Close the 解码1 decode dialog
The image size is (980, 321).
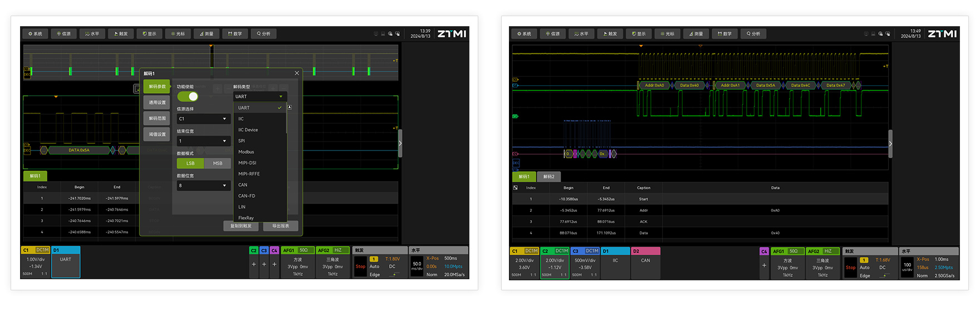pos(297,73)
